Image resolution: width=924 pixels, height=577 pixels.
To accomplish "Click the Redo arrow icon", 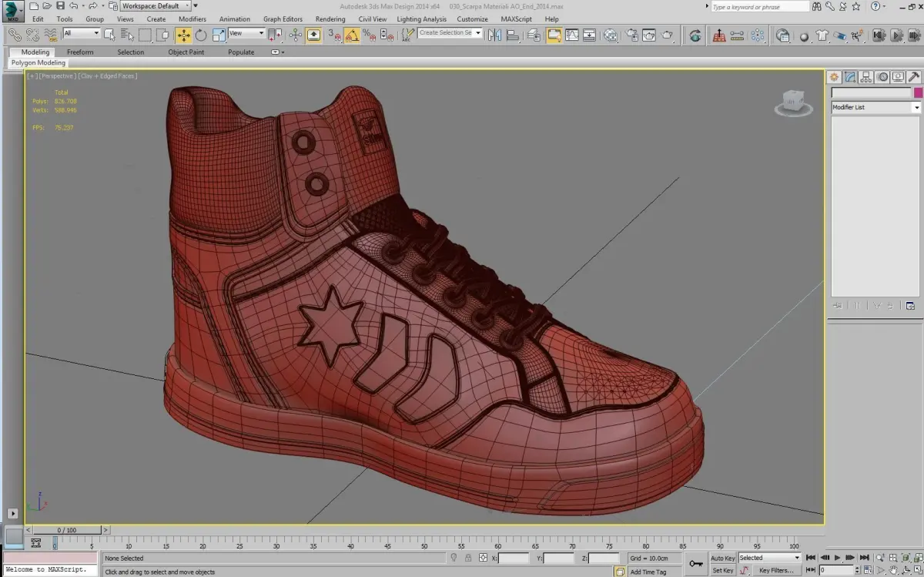I will pos(92,6).
